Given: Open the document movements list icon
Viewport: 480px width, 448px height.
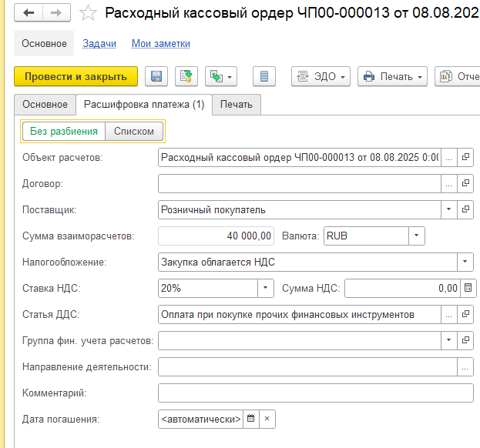Looking at the screenshot, I should pos(264,76).
